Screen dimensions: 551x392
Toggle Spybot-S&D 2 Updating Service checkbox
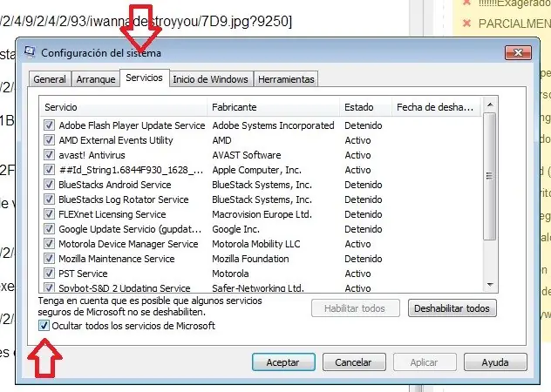pyautogui.click(x=49, y=287)
